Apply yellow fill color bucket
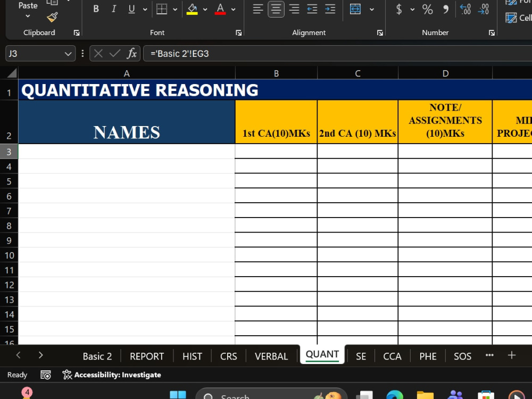 [x=192, y=9]
